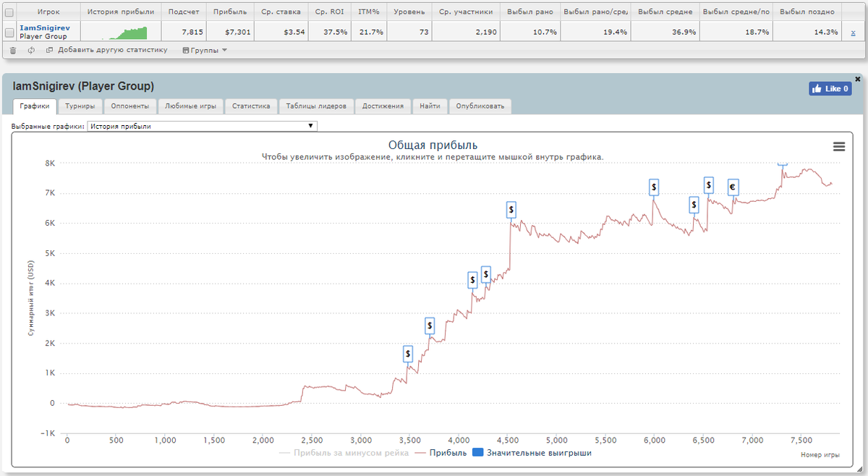Toggle the 'Значительные выигрыши' legend item
This screenshot has height=476, width=868.
point(532,453)
